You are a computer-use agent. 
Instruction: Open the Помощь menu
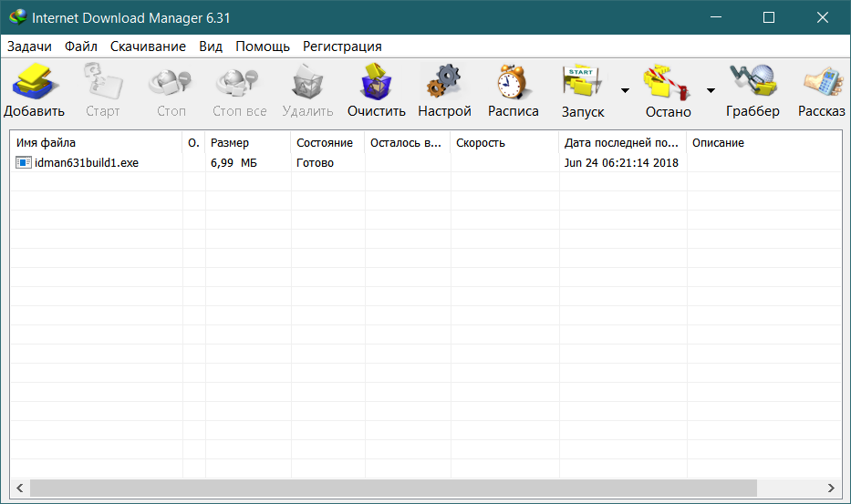(x=263, y=46)
